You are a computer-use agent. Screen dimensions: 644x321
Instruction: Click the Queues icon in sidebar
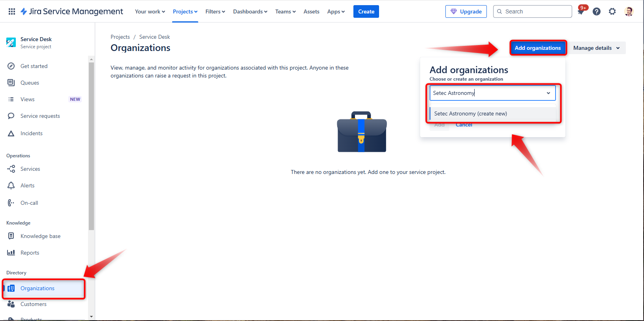11,83
